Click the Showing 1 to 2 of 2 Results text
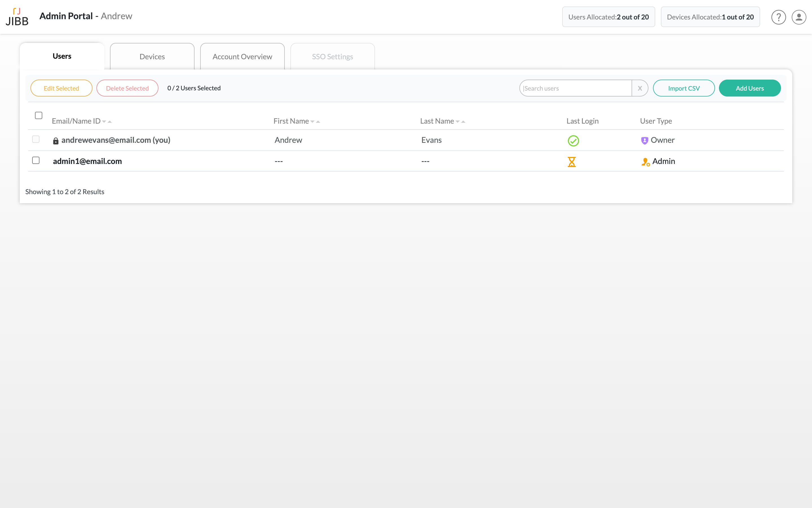 pyautogui.click(x=65, y=192)
